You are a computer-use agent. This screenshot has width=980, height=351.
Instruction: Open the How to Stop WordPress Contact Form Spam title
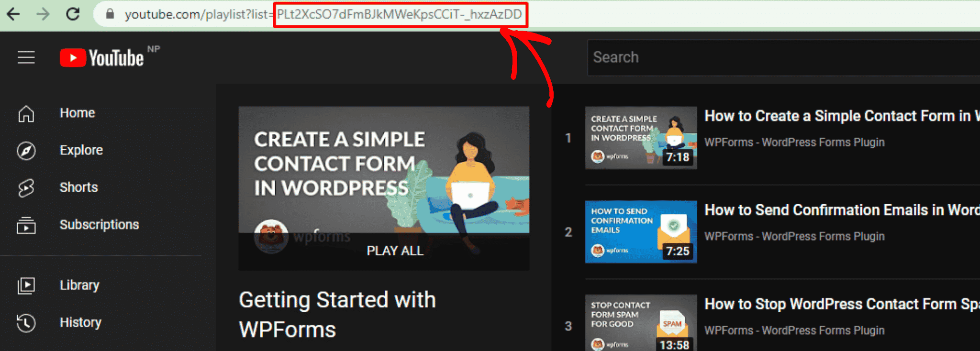click(x=842, y=304)
